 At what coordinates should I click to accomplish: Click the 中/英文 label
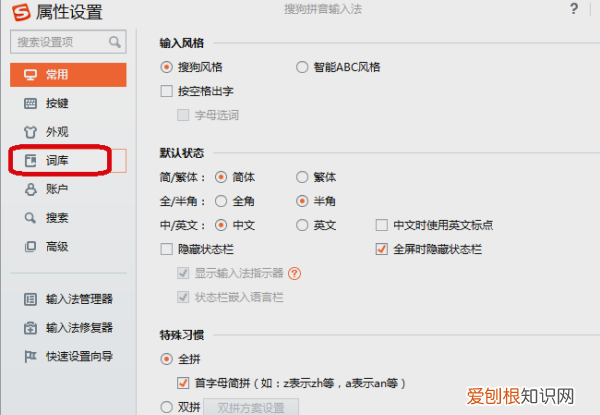point(182,225)
